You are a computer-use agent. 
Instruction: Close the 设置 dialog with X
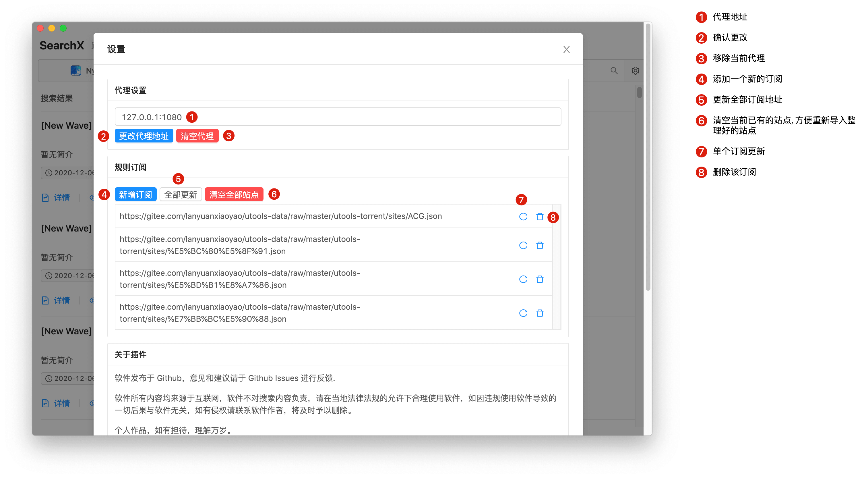566,50
